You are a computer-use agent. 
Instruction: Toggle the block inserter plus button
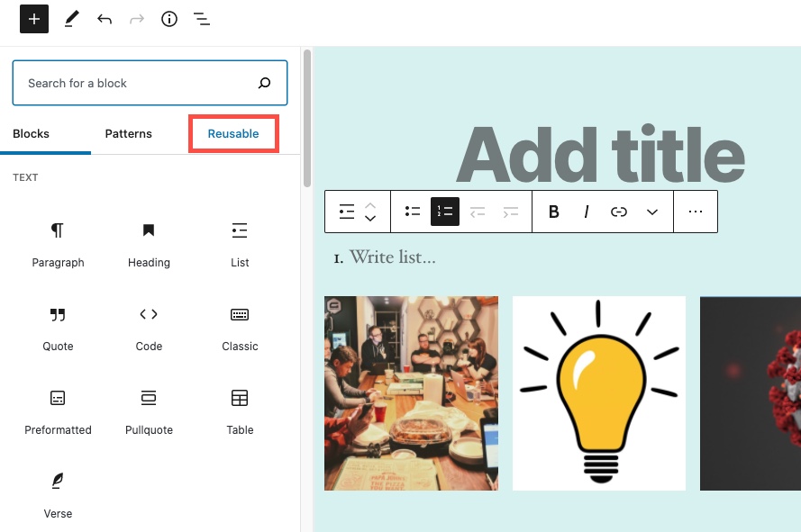[33, 19]
